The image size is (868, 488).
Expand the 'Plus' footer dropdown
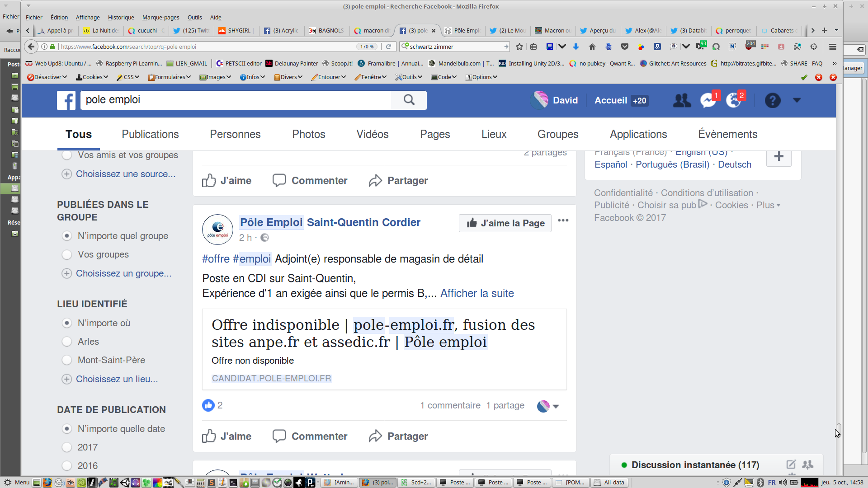[769, 205]
